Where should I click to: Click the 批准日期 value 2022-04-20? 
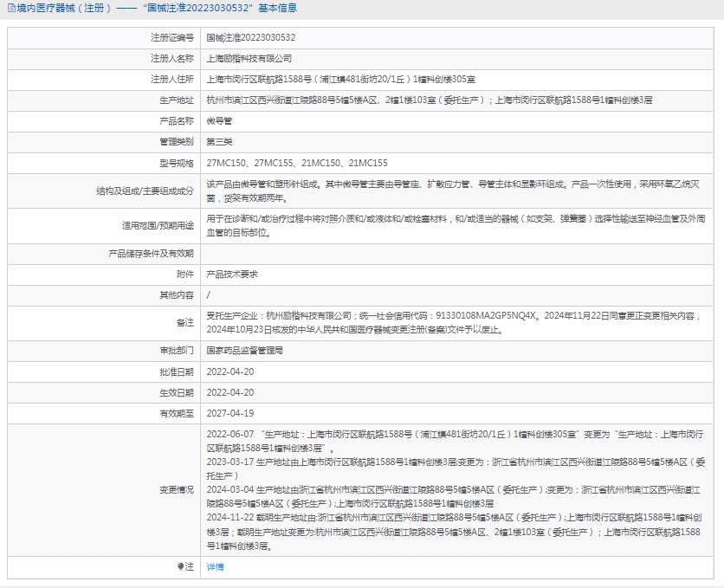229,372
